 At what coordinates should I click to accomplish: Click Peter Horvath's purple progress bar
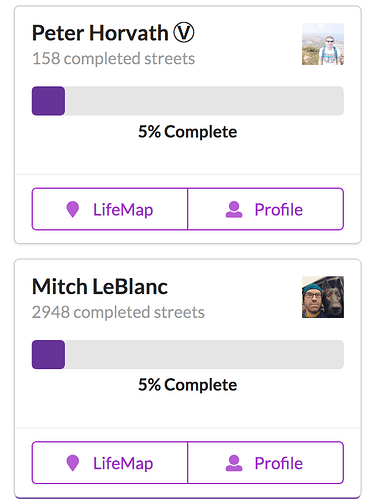coord(48,101)
